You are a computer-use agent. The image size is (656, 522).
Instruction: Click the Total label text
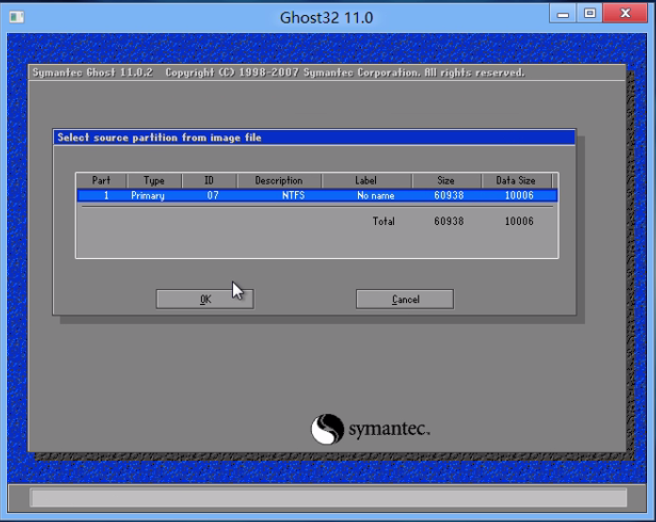[384, 221]
